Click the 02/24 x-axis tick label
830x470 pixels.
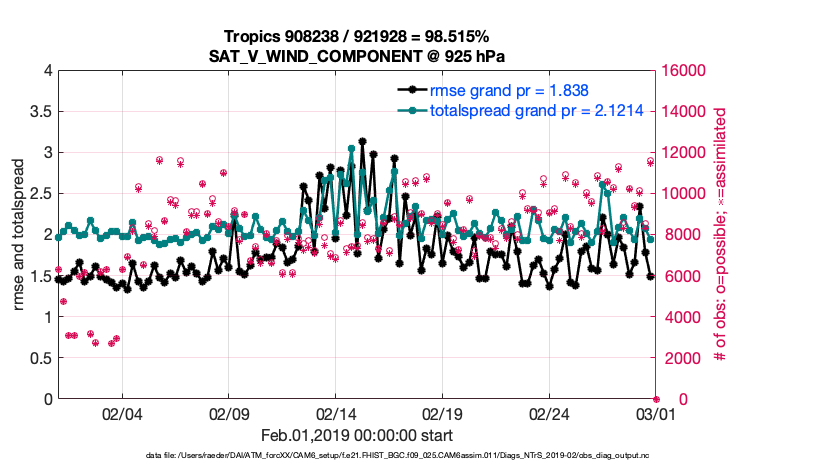tap(550, 413)
